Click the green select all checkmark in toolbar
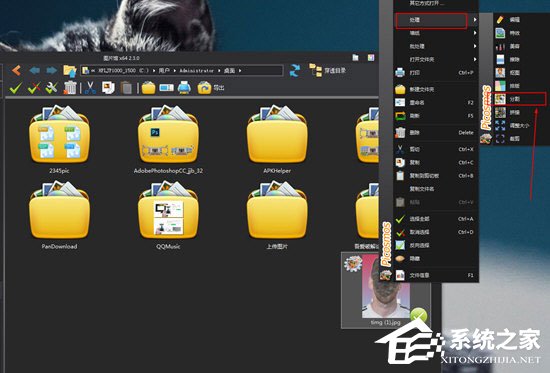The width and height of the screenshot is (550, 373). tap(16, 88)
